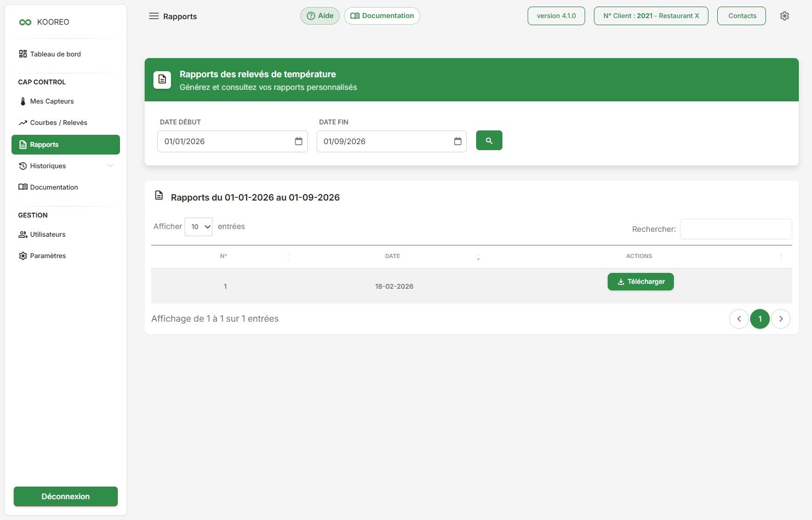Click the green search magnifier button
This screenshot has width=812, height=520.
pyautogui.click(x=489, y=140)
